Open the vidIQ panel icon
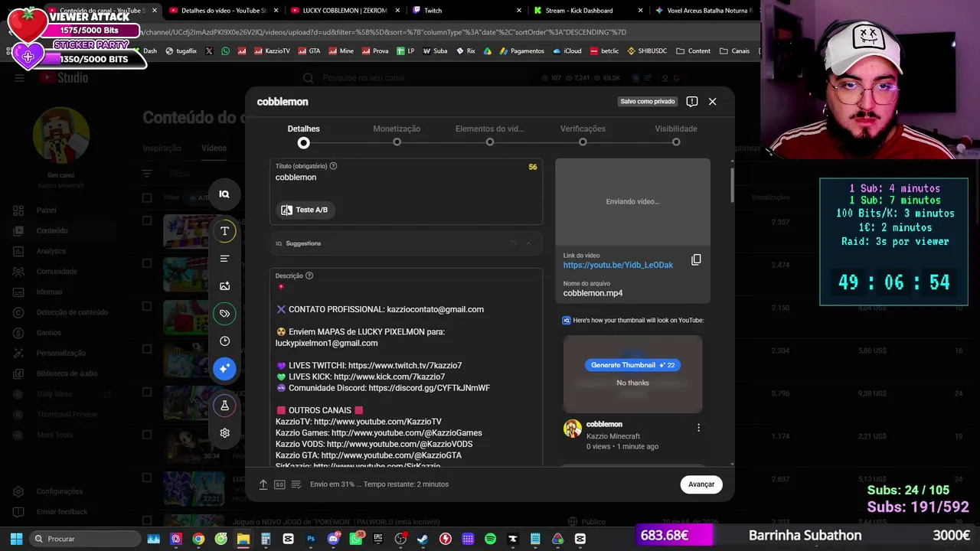 click(224, 194)
